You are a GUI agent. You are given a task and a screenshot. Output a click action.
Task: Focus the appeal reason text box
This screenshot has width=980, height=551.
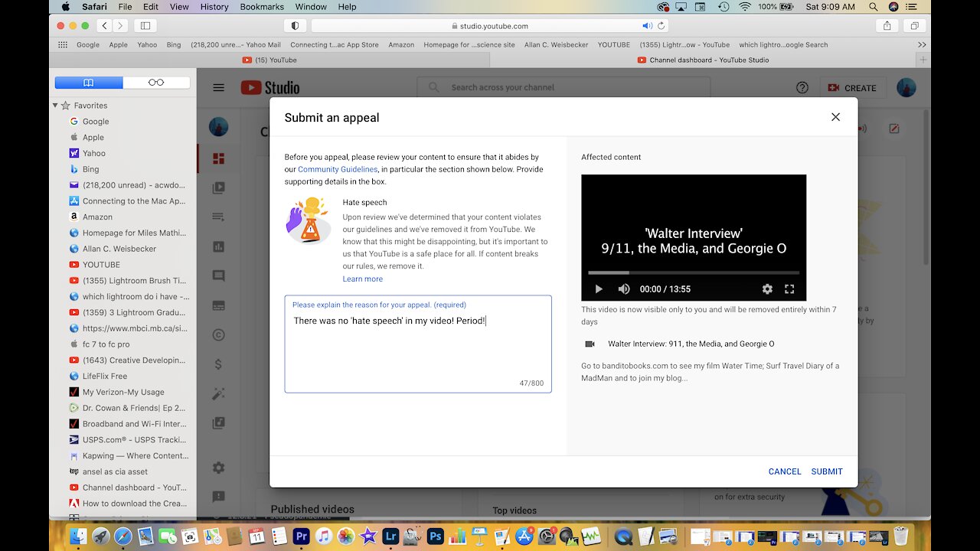[418, 344]
